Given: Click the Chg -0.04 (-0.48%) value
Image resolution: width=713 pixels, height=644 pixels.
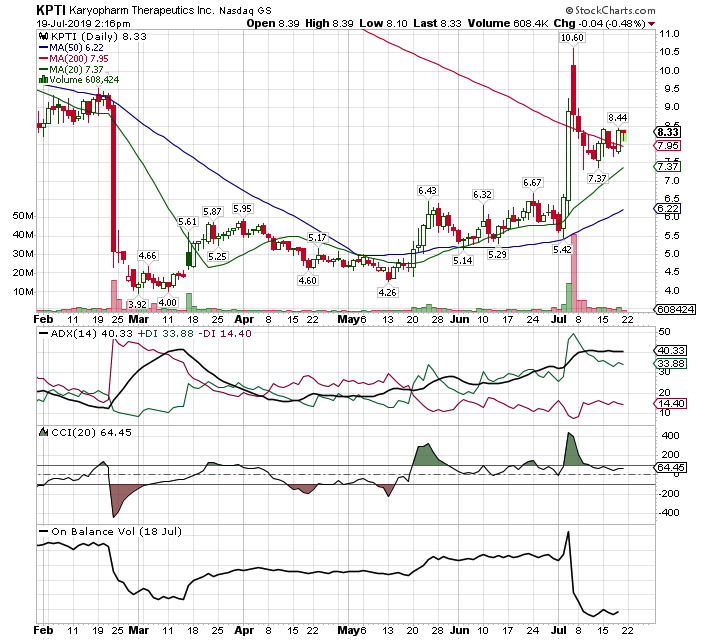Looking at the screenshot, I should (599, 24).
